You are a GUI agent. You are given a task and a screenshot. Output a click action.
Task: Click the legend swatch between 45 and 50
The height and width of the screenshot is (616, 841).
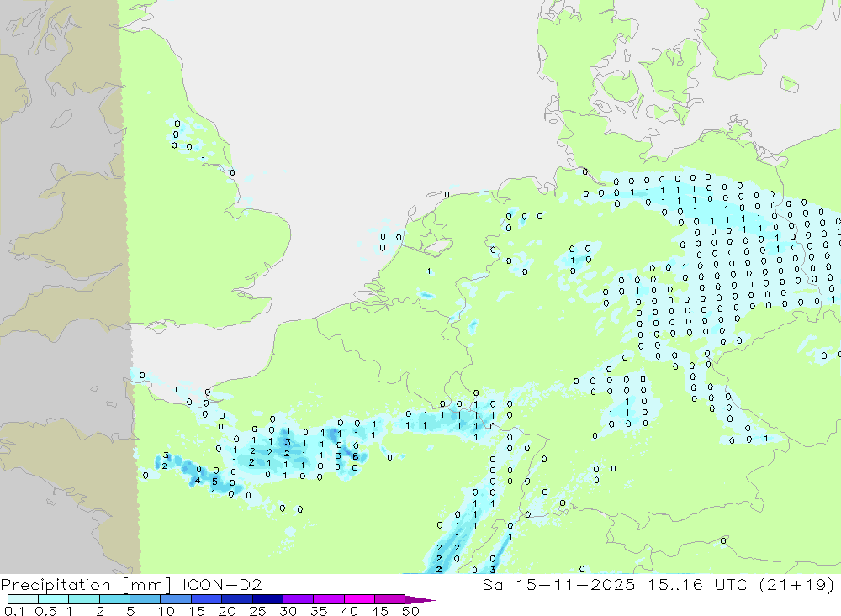tap(389, 599)
